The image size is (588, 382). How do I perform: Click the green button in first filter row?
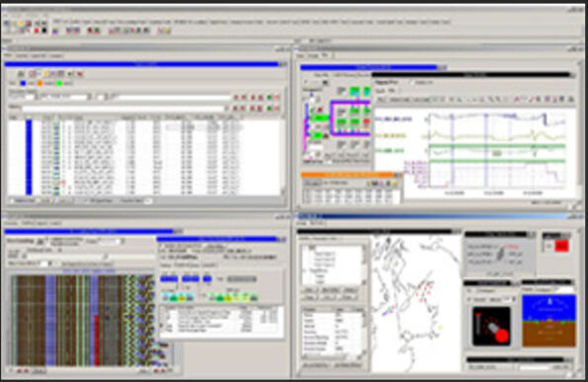click(269, 98)
